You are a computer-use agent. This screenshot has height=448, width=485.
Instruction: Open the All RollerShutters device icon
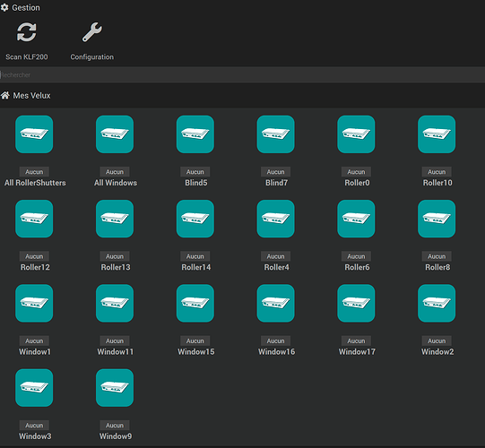34,134
